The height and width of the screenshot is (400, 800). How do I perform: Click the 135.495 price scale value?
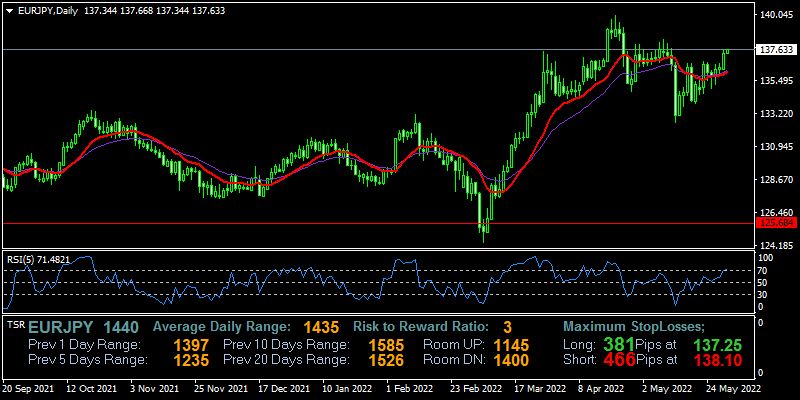(777, 81)
